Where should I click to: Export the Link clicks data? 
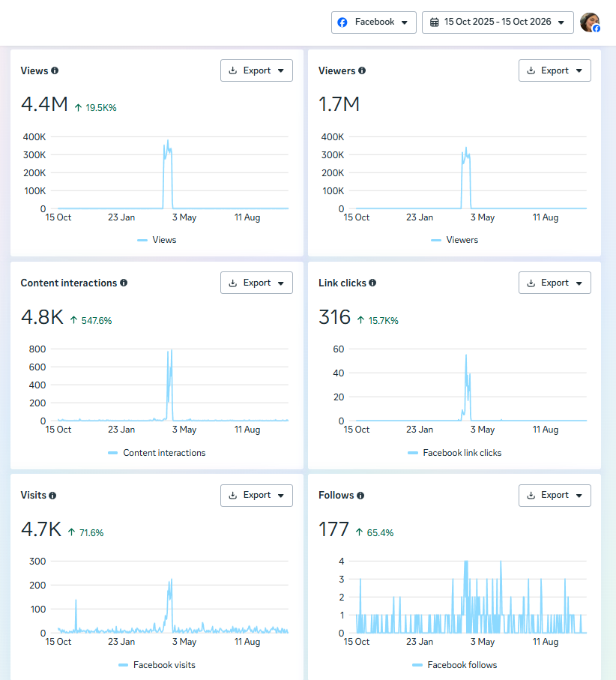coord(555,283)
